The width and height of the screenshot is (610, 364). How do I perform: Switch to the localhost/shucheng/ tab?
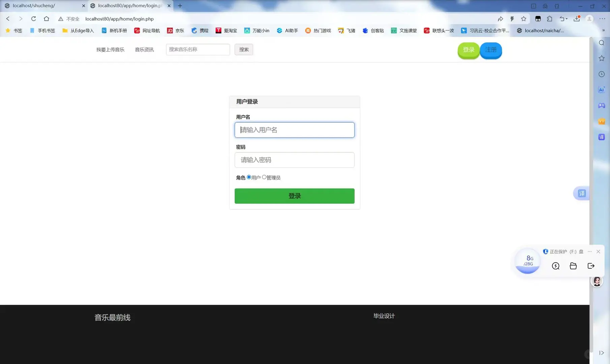point(44,6)
